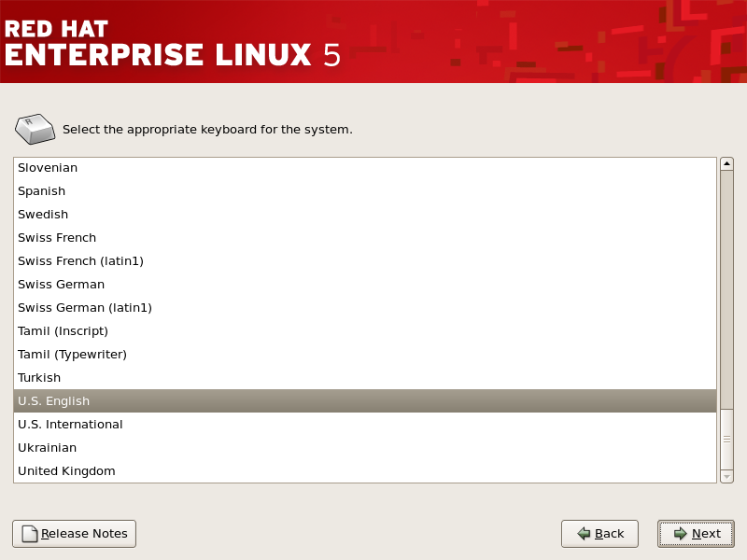
Task: Click the scrollbar down arrow
Action: pyautogui.click(x=726, y=474)
